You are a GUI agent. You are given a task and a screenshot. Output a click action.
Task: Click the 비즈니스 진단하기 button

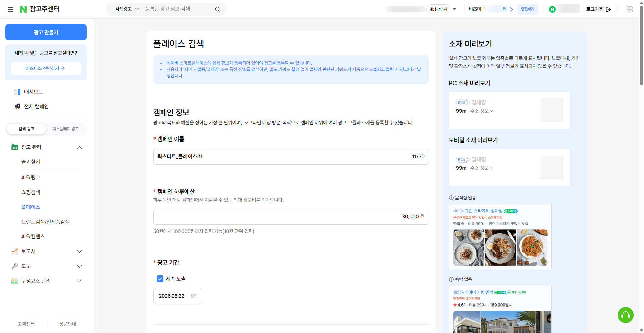coord(46,68)
